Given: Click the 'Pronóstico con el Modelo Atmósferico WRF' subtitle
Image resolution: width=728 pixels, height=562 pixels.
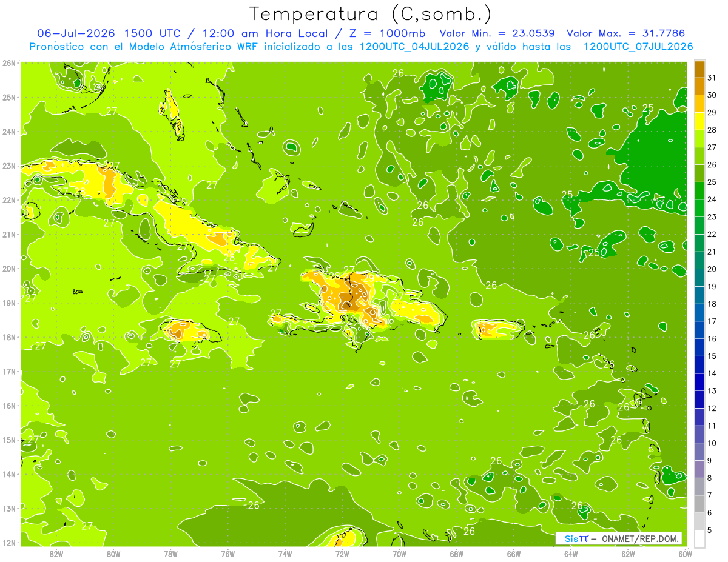Looking at the screenshot, I should click(145, 46).
